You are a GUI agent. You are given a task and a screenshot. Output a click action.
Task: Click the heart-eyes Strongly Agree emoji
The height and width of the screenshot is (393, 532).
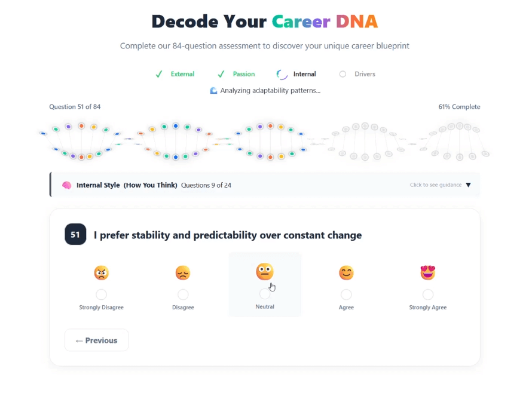pos(428,273)
